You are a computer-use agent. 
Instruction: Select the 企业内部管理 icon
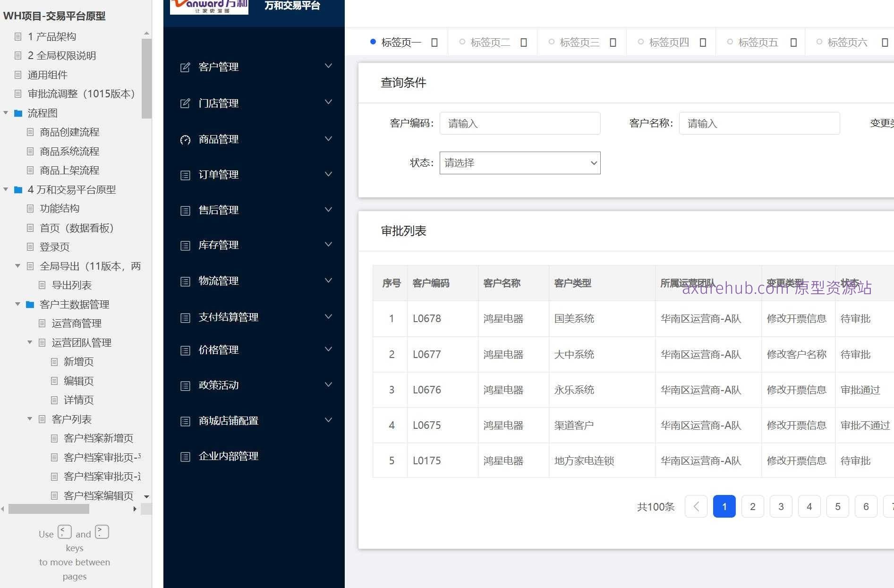pos(185,456)
